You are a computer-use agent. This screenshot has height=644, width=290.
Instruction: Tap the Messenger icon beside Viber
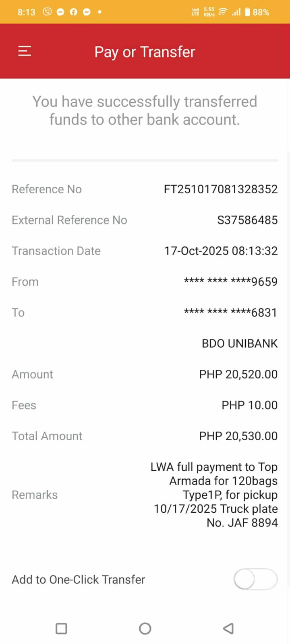[60, 12]
